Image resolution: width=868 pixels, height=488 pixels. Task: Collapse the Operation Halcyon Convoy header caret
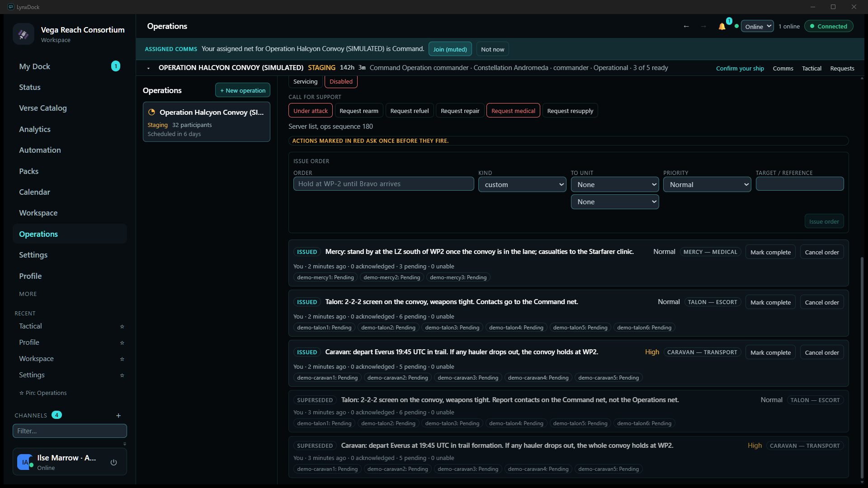point(148,68)
